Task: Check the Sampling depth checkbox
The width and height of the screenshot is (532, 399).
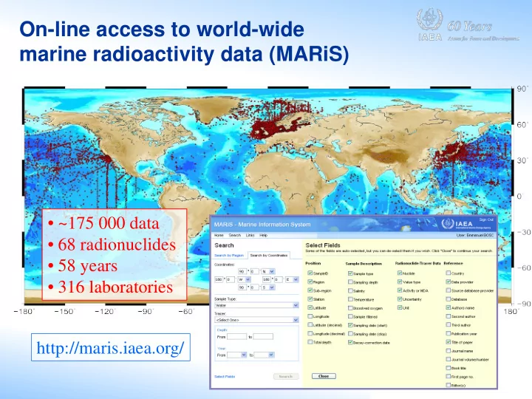Action: point(350,282)
